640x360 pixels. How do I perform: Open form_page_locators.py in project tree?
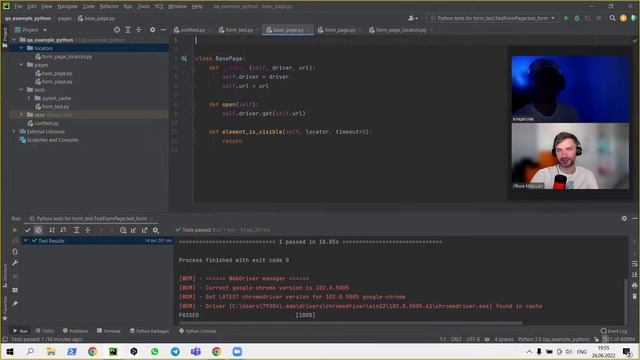click(64, 57)
